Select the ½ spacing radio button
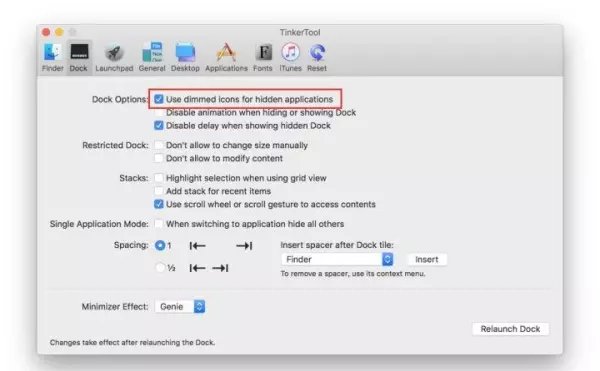 point(160,268)
